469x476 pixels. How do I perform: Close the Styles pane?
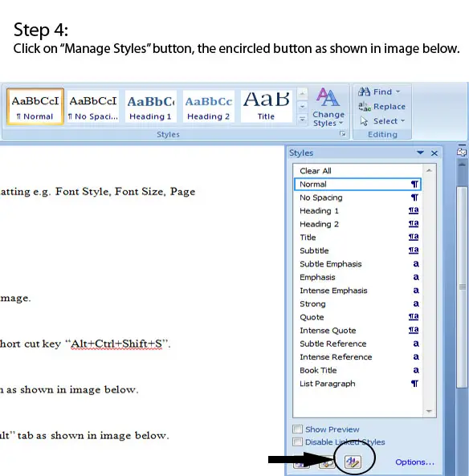pyautogui.click(x=434, y=153)
